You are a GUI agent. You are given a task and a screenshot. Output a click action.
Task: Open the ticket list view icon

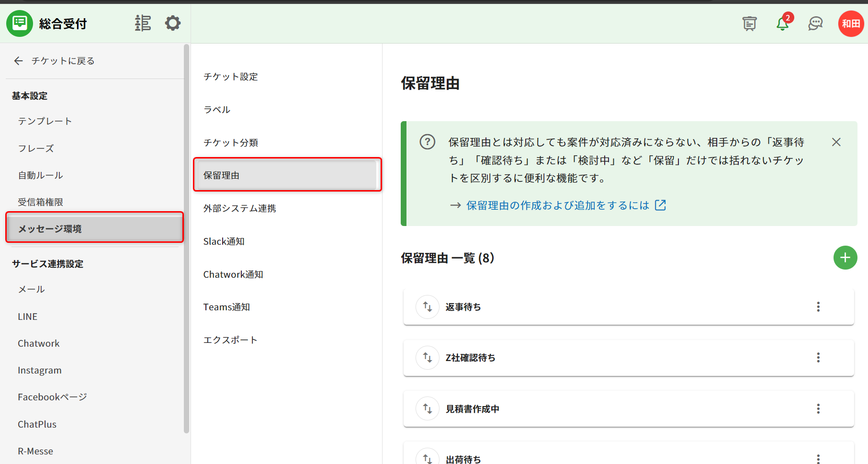pos(143,23)
